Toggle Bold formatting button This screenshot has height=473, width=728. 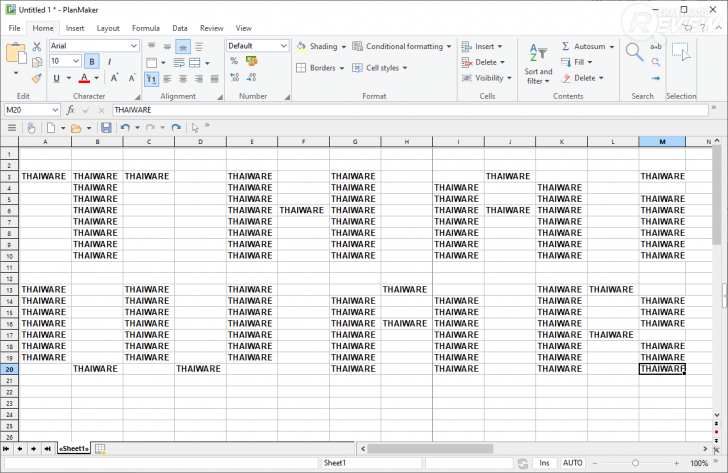pyautogui.click(x=92, y=62)
